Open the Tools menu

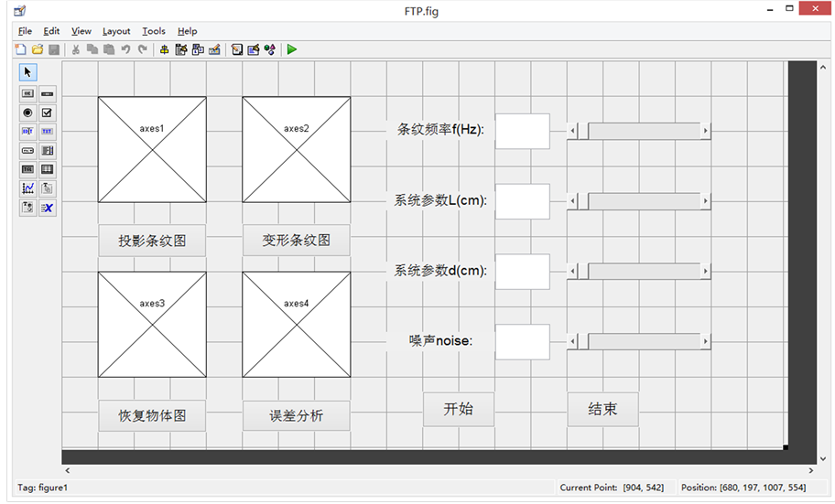[154, 31]
